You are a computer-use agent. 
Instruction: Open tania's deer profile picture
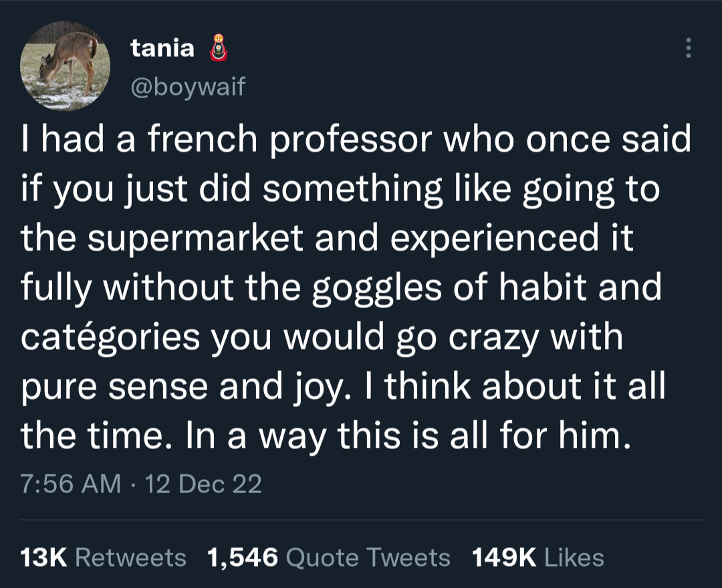click(65, 65)
